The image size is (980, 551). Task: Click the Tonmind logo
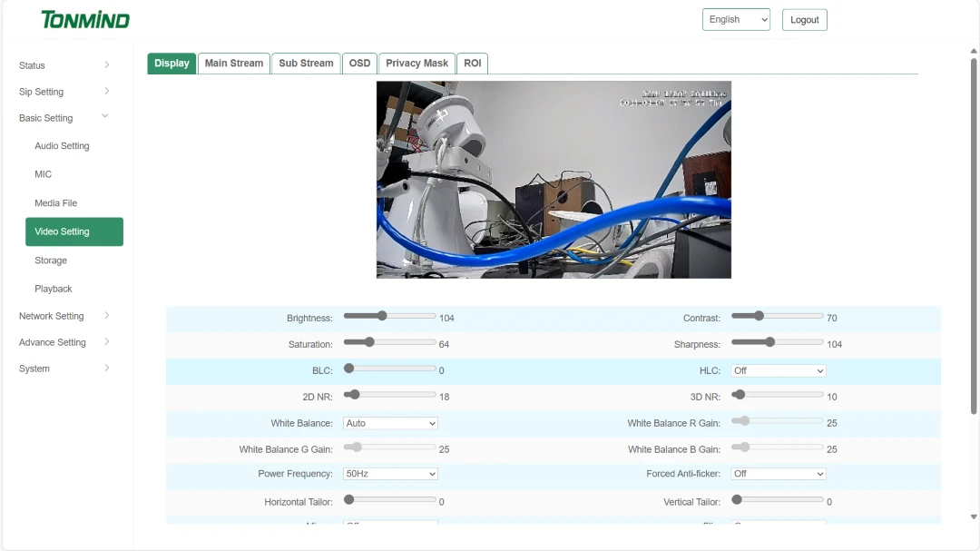coord(85,20)
